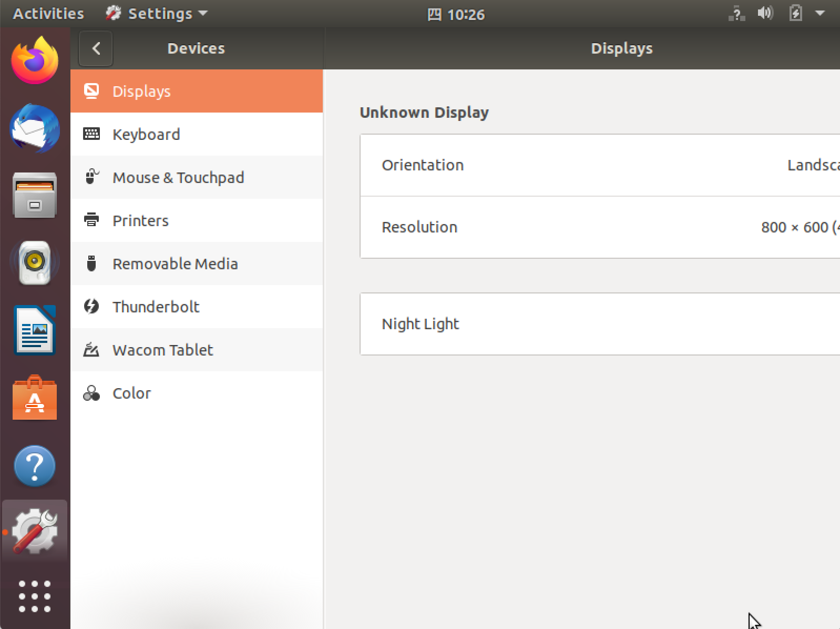
Task: Click the 10:26 clock in the top bar
Action: [x=456, y=14]
